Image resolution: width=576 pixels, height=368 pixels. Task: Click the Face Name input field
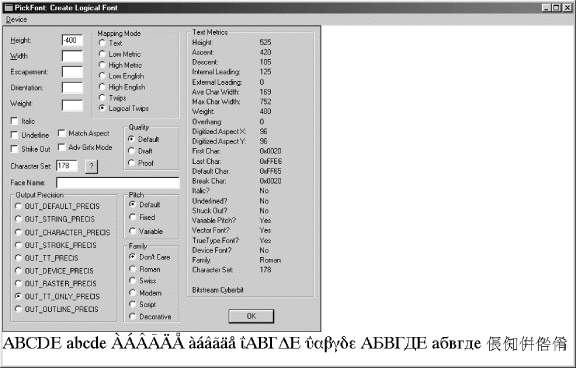(118, 183)
